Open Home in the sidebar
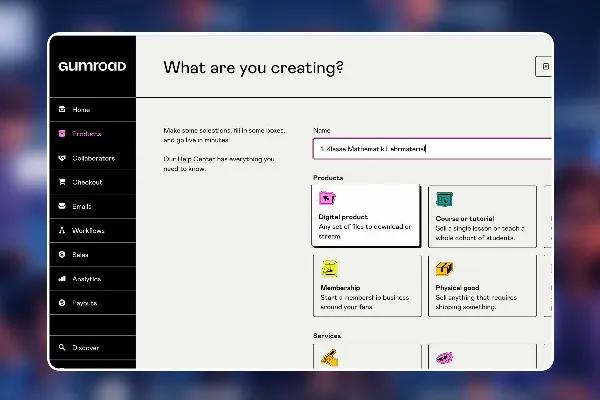Image resolution: width=600 pixels, height=400 pixels. tap(93, 109)
